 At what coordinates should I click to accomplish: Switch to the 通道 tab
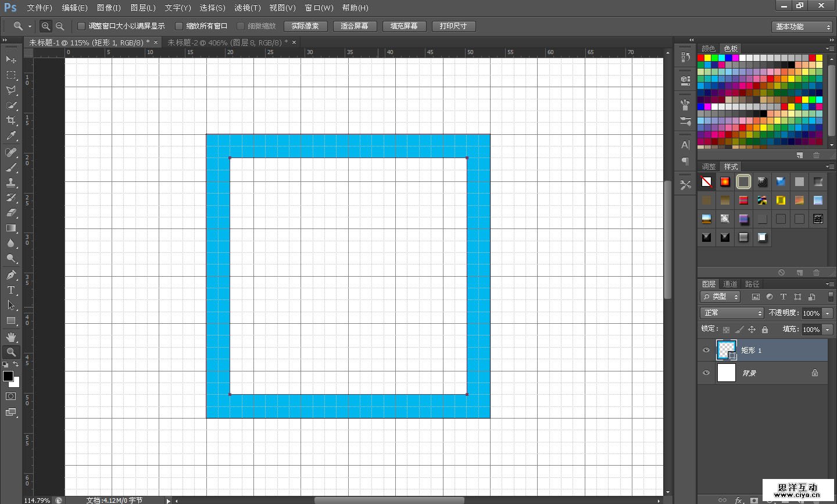[x=730, y=284]
